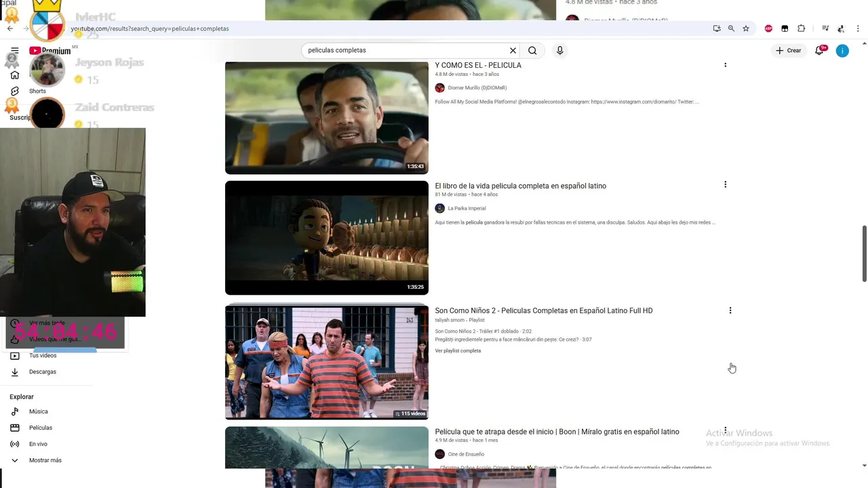
Task: Open options for El libro de la vida
Action: [x=725, y=184]
